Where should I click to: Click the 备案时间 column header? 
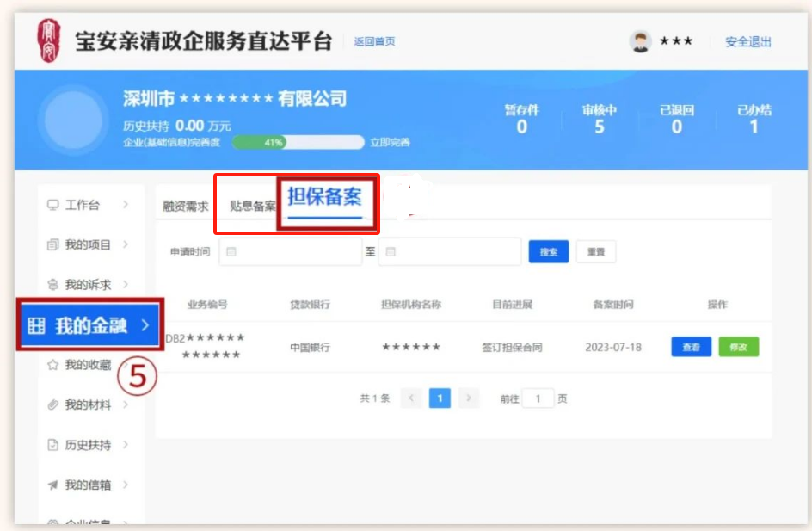pos(613,305)
